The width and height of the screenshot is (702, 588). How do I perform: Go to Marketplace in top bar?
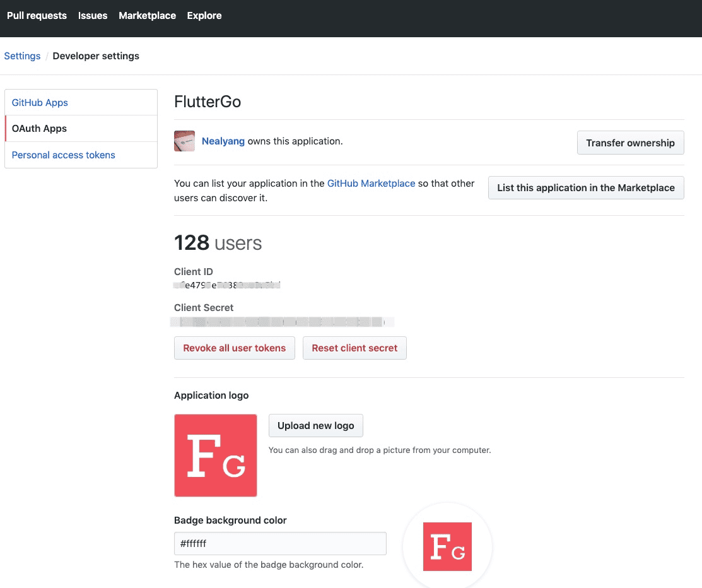click(x=147, y=16)
